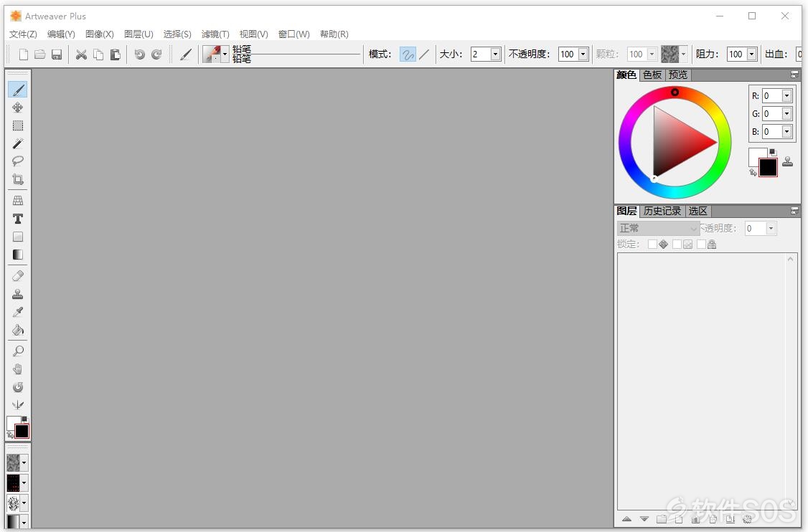This screenshot has width=808, height=532.
Task: Click the Cut scissors icon
Action: pyautogui.click(x=81, y=54)
